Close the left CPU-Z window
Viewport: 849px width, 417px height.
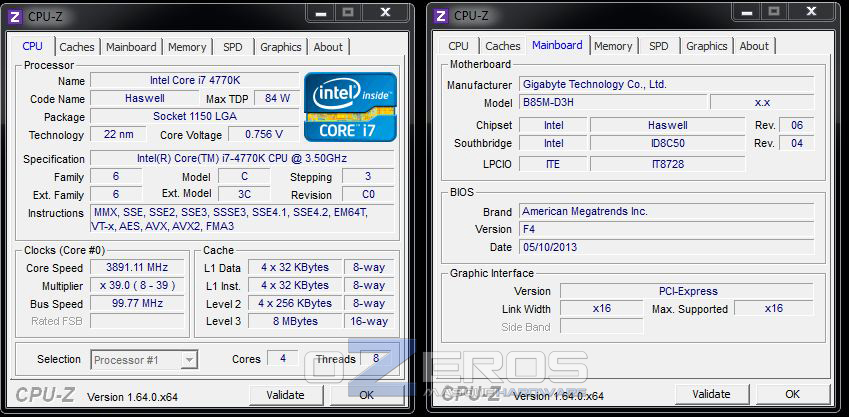click(x=385, y=13)
